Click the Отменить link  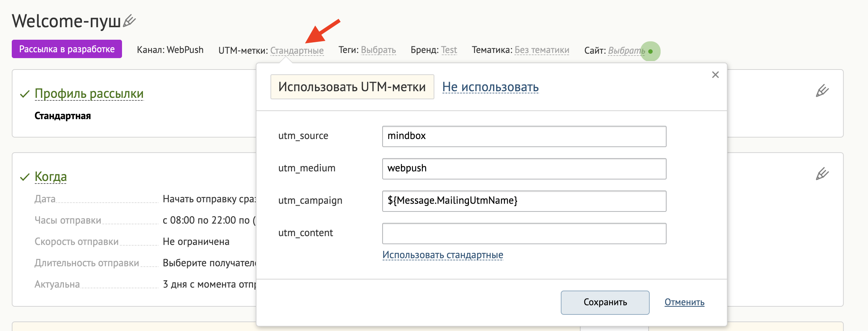pyautogui.click(x=684, y=302)
